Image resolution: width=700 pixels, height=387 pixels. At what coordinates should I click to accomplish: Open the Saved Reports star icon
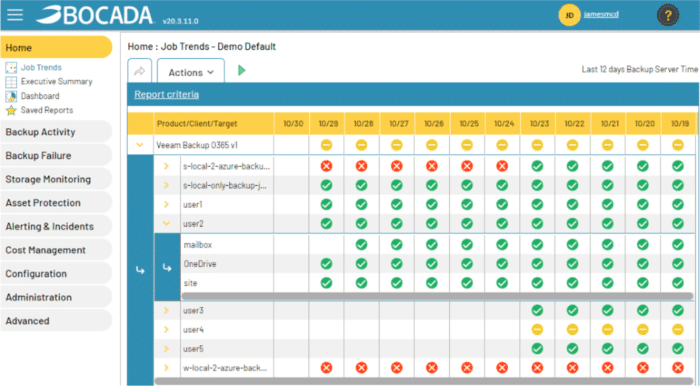(11, 111)
